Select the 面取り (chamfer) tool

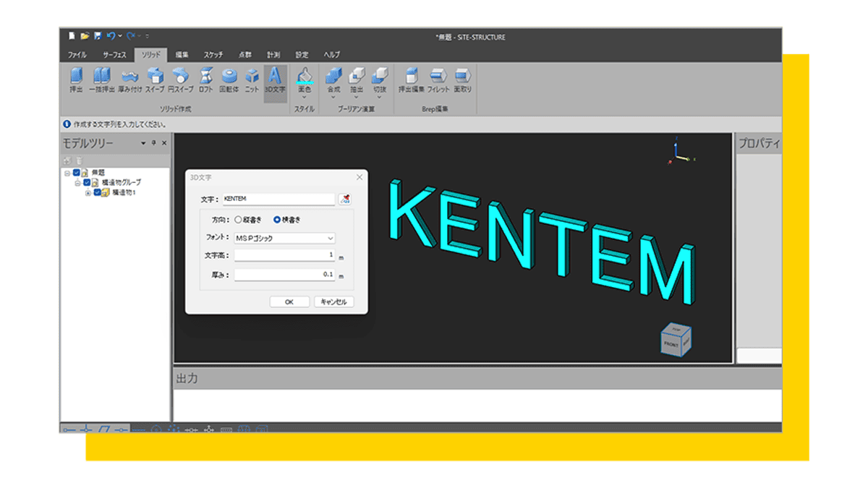[x=463, y=79]
